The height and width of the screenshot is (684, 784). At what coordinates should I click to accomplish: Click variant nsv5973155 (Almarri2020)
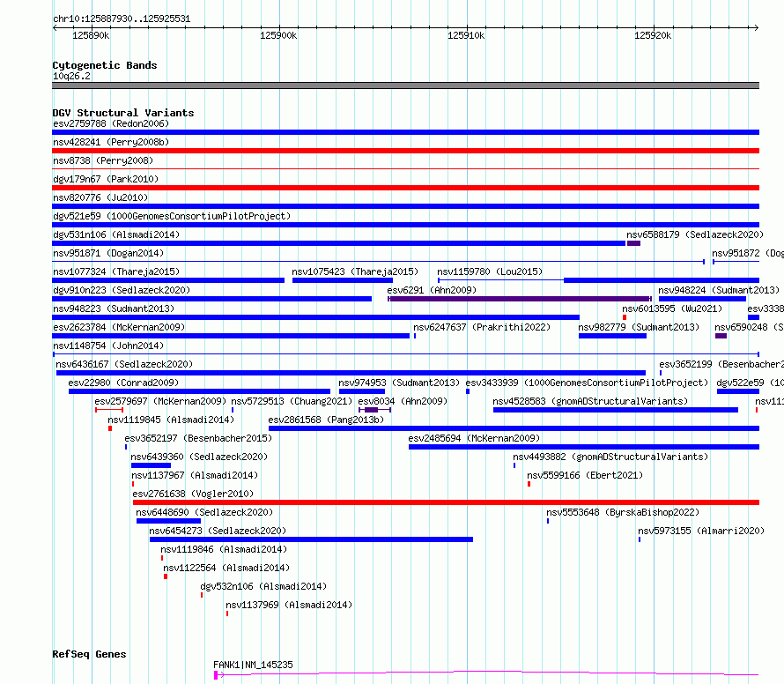point(701,531)
